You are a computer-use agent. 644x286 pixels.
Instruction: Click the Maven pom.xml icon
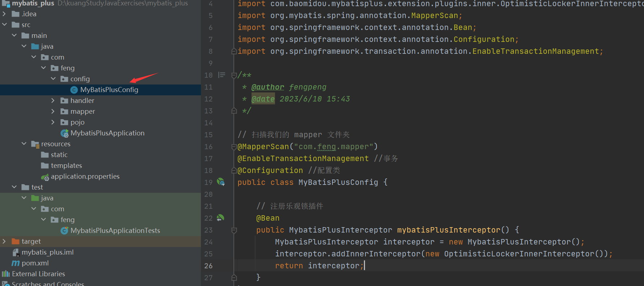[x=16, y=263]
